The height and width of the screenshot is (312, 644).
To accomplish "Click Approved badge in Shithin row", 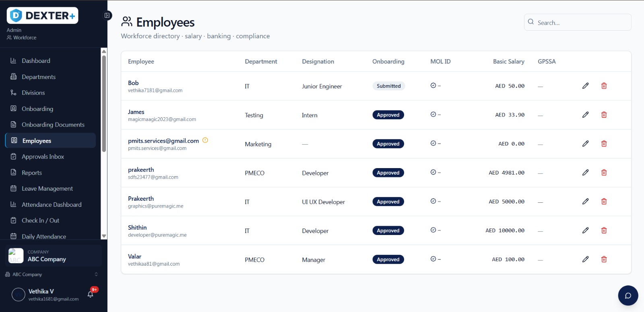I will 388,231.
